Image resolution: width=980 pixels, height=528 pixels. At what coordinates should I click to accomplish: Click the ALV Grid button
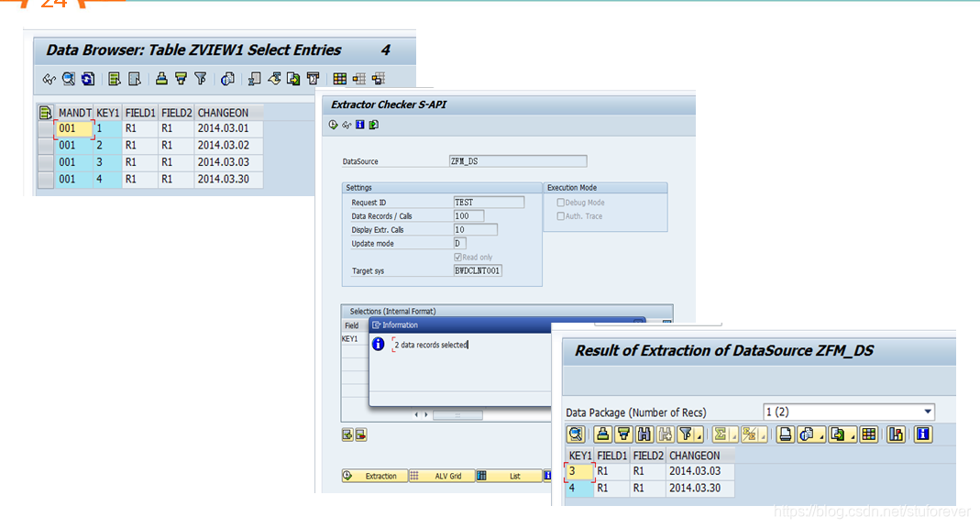tap(442, 476)
